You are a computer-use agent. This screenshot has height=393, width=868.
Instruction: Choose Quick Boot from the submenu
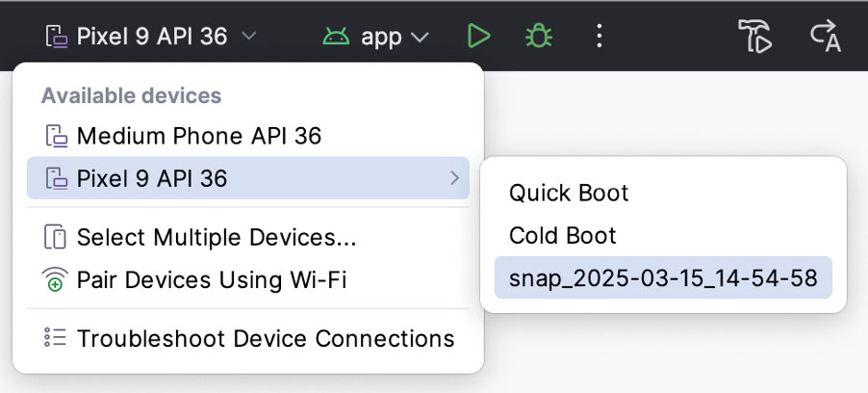pyautogui.click(x=663, y=193)
